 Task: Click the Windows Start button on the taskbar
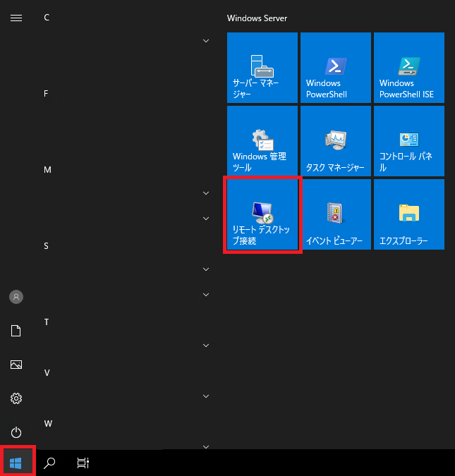pos(16,463)
